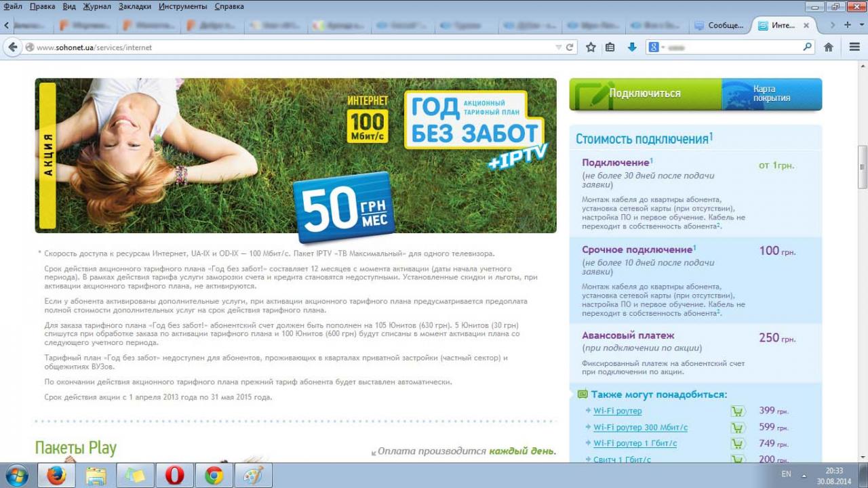Screen dimensions: 868x488
Task: Click the browser back arrow button
Action: tap(12, 47)
